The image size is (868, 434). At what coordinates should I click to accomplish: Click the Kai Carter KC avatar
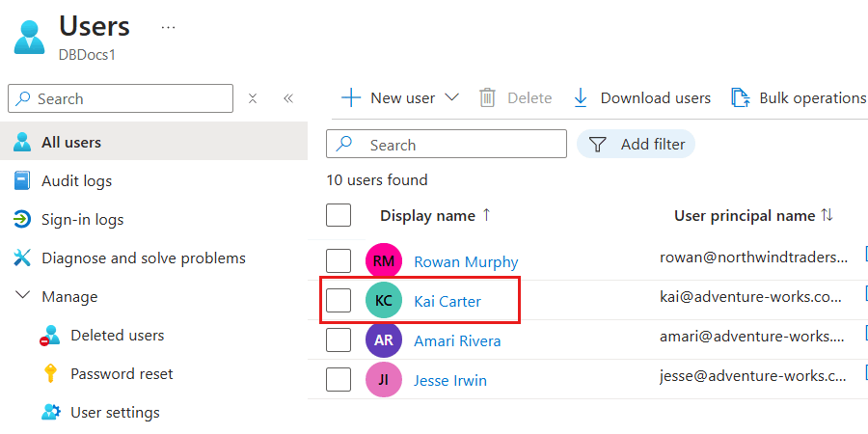(x=383, y=301)
